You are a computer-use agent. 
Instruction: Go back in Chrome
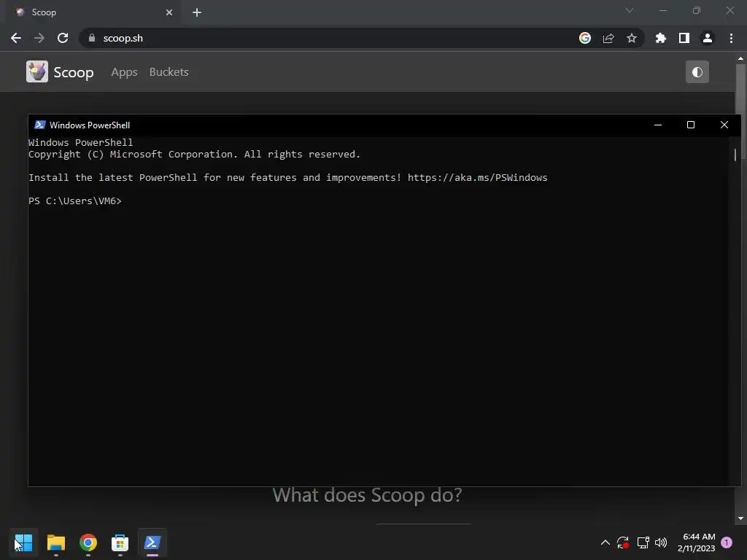[x=16, y=38]
